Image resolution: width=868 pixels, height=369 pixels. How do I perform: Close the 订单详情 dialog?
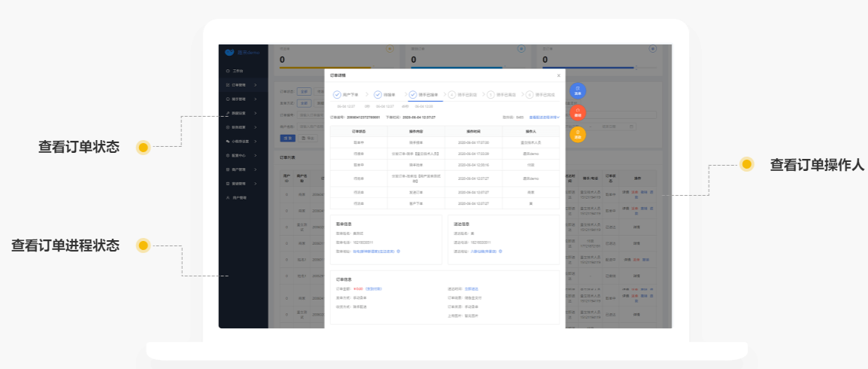coord(559,75)
